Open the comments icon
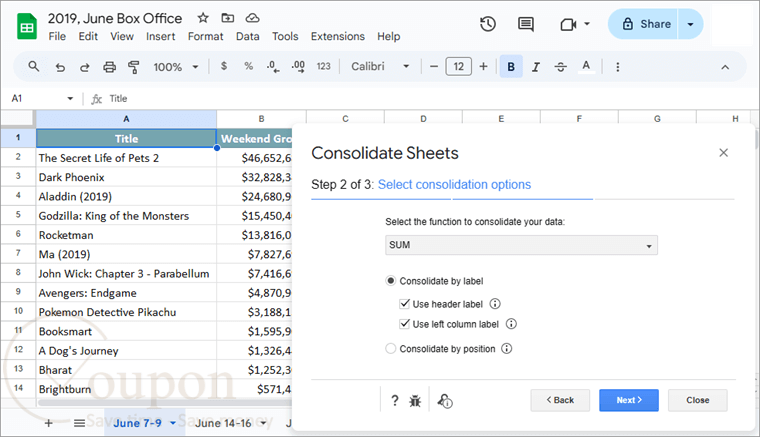 [526, 24]
